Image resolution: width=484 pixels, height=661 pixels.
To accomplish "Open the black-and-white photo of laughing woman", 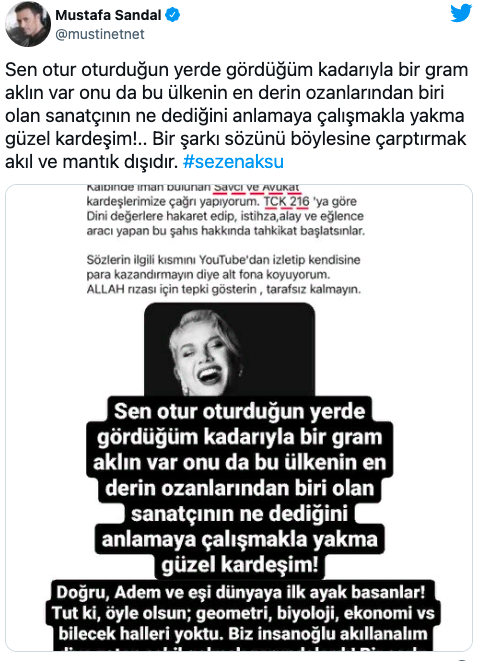I will (229, 349).
